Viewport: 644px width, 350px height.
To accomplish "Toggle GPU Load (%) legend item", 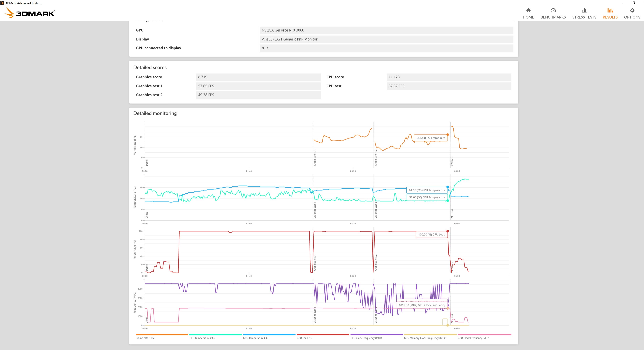I will [x=323, y=336].
